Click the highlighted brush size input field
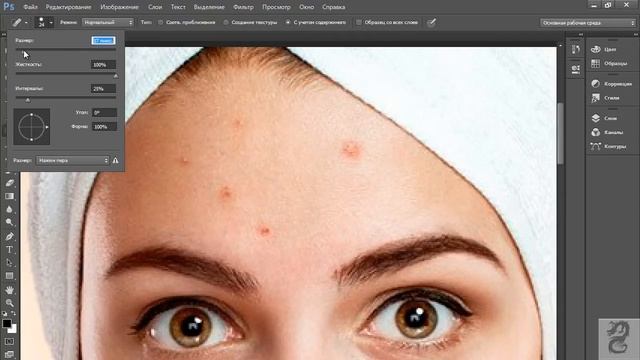Screen dimensions: 640x360 click(103, 40)
